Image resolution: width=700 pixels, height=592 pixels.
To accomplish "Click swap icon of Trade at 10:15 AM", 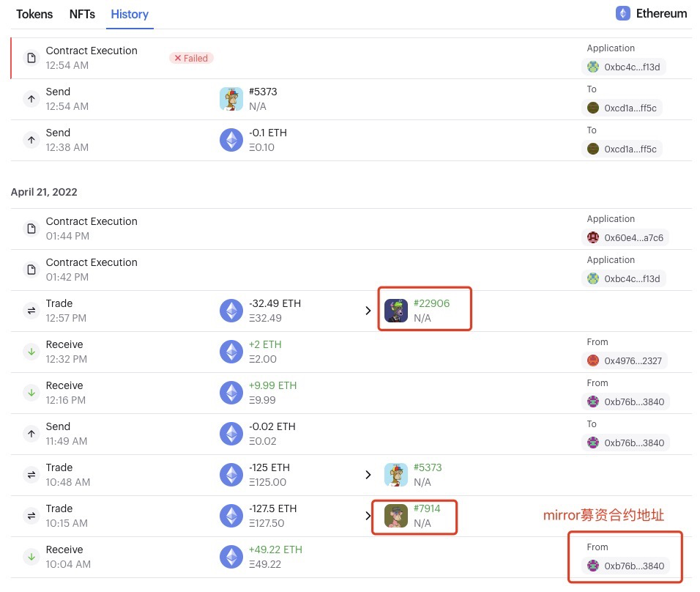I will click(x=31, y=516).
